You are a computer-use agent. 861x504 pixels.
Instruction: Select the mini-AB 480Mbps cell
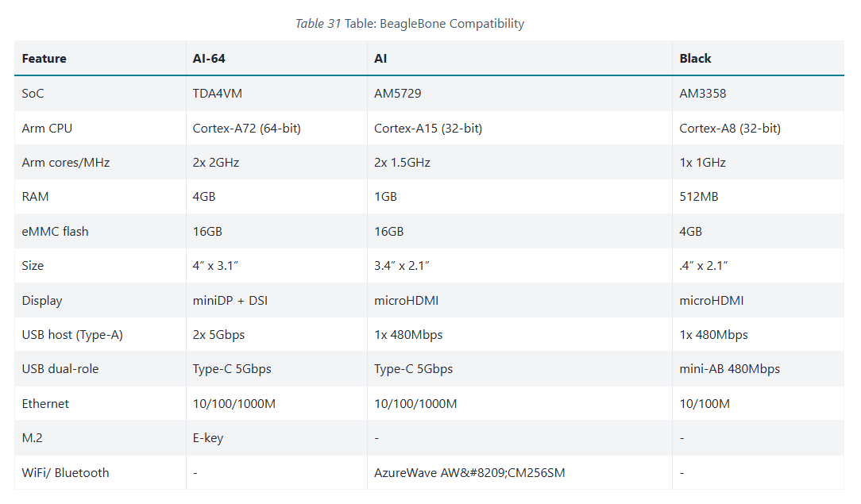coord(730,369)
